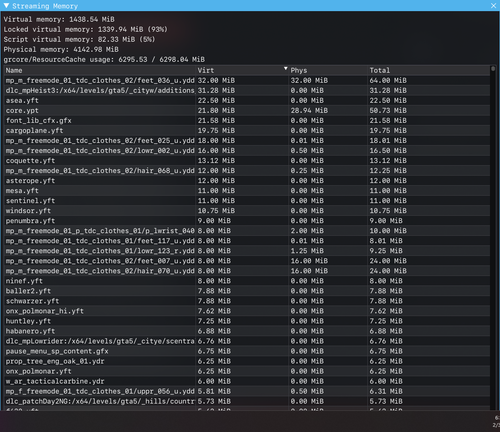Select the asterope.yft row

[x=247, y=181]
